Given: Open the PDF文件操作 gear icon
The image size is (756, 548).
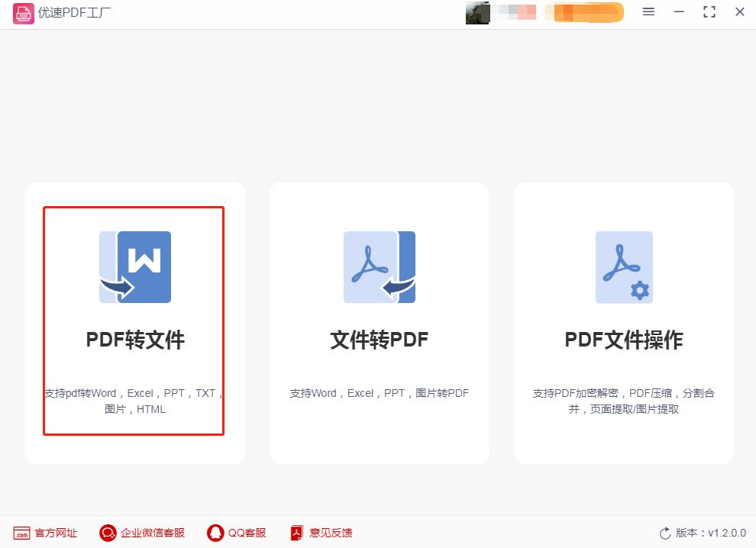Looking at the screenshot, I should 624,267.
